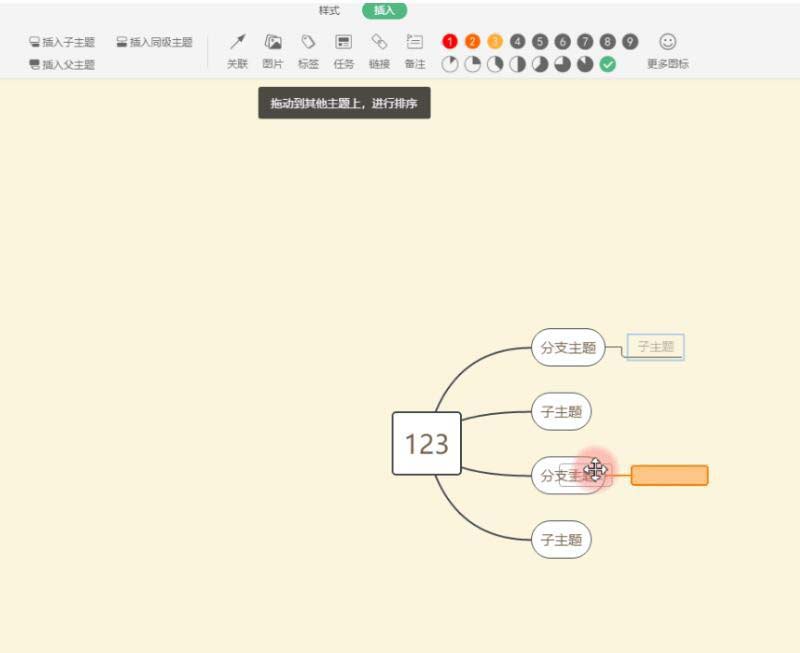Viewport: 800px width, 653px height.
Task: Select the central 123 topic node
Action: [426, 443]
